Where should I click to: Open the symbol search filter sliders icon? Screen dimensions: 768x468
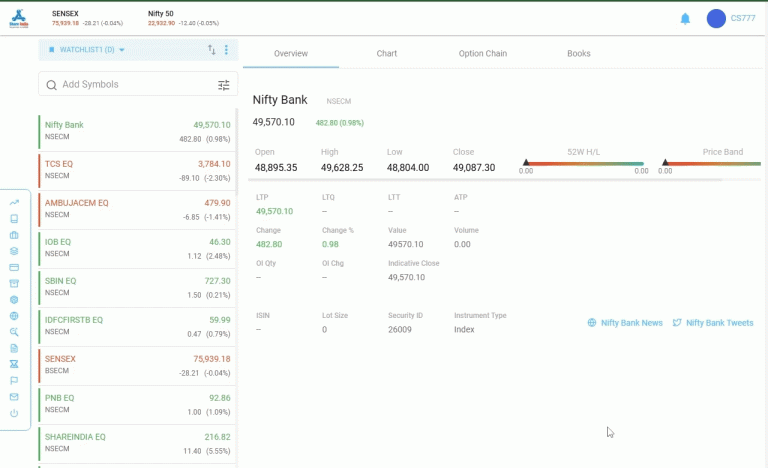coord(224,85)
